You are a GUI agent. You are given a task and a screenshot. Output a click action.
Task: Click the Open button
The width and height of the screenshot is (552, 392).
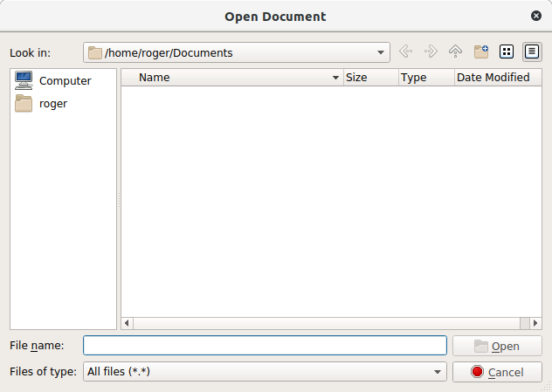pos(496,346)
